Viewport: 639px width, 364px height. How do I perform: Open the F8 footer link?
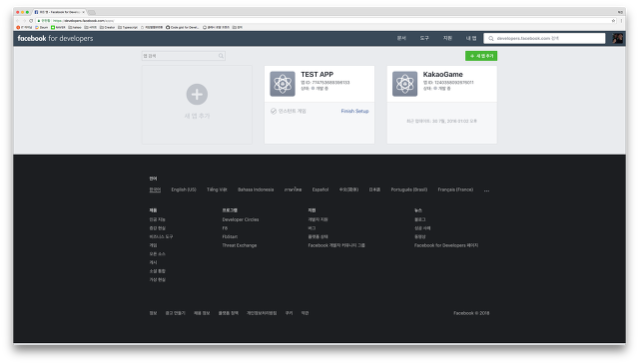(x=225, y=228)
